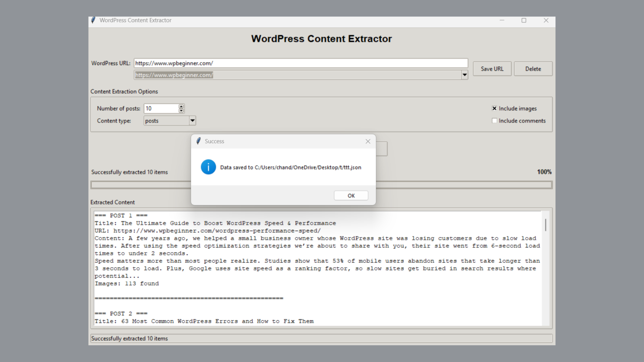Click the Extracted Content scrollbar thumb
The width and height of the screenshot is (644, 362).
pyautogui.click(x=546, y=225)
